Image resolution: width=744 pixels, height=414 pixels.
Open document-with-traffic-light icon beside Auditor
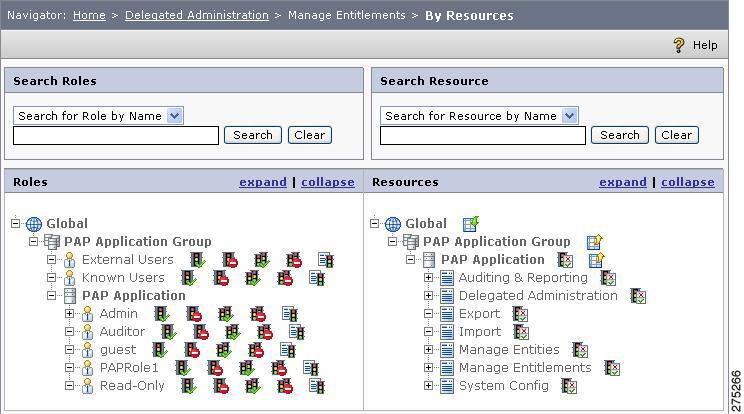pyautogui.click(x=297, y=332)
